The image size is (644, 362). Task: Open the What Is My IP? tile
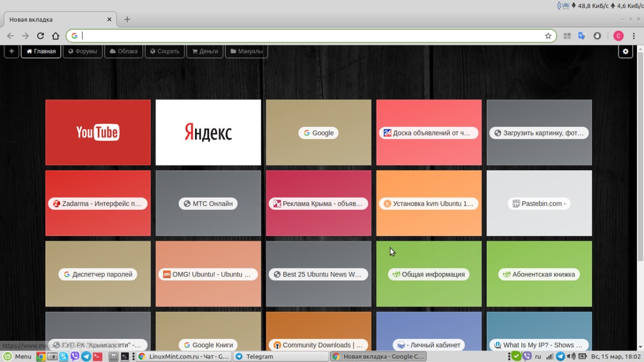pos(539,331)
